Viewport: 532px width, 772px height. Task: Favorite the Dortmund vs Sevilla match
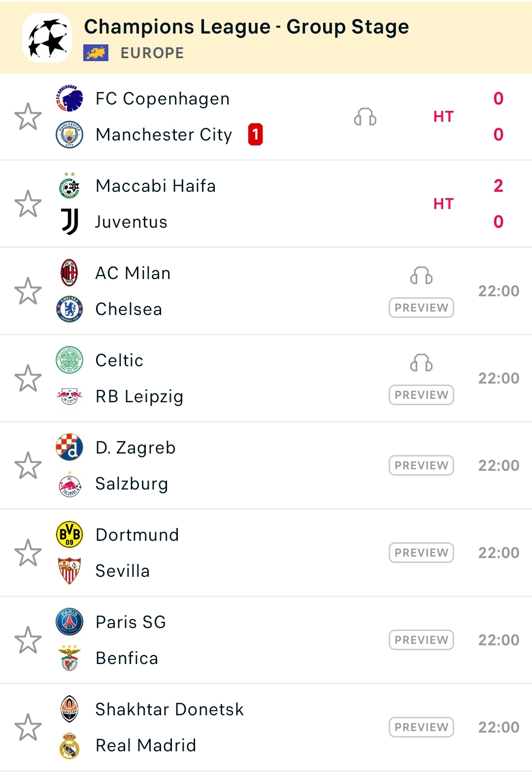[28, 553]
